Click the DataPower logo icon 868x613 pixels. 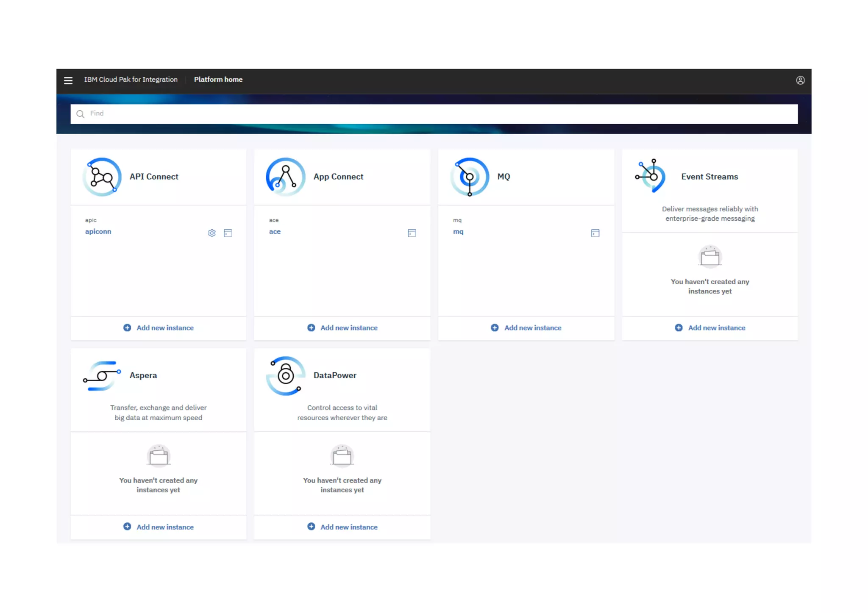pyautogui.click(x=286, y=375)
